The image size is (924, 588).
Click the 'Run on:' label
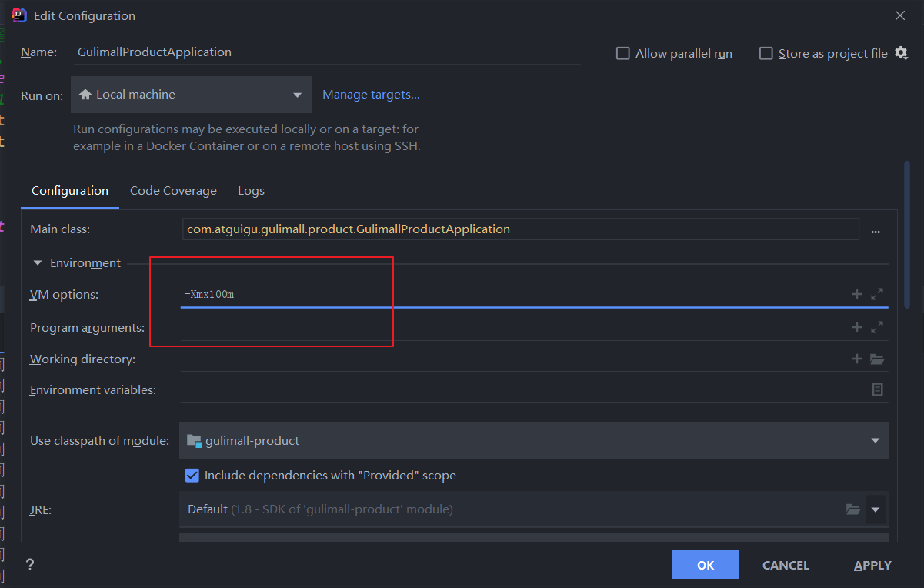coord(42,96)
